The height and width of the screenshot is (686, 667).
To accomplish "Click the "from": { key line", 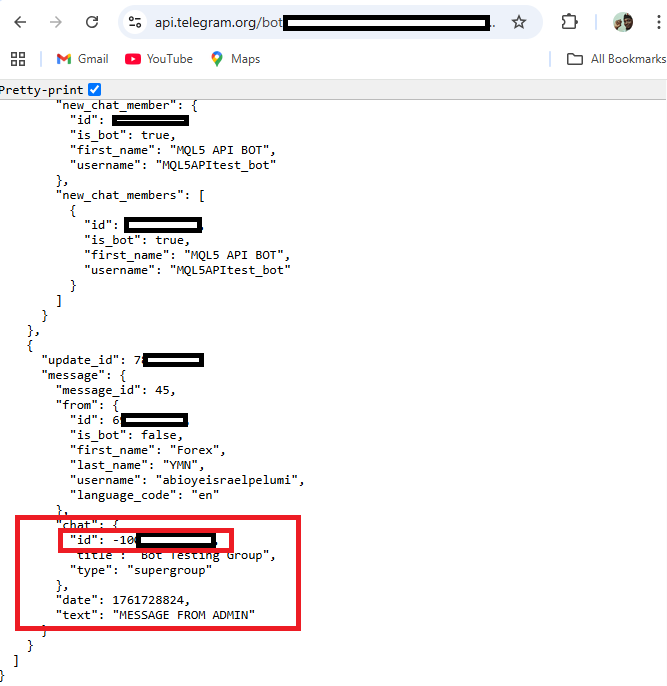I will [87, 405].
